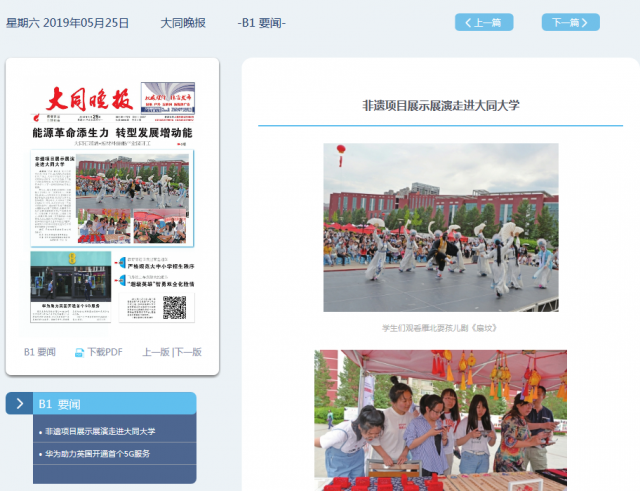
Task: Click the 严格规范大中小学招生秩序 headline on the thumbnail
Action: [x=161, y=266]
